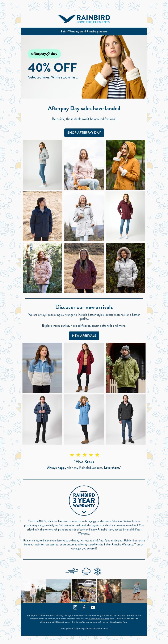
Task: Click the Rainbird logo at top
Action: tap(84, 19)
